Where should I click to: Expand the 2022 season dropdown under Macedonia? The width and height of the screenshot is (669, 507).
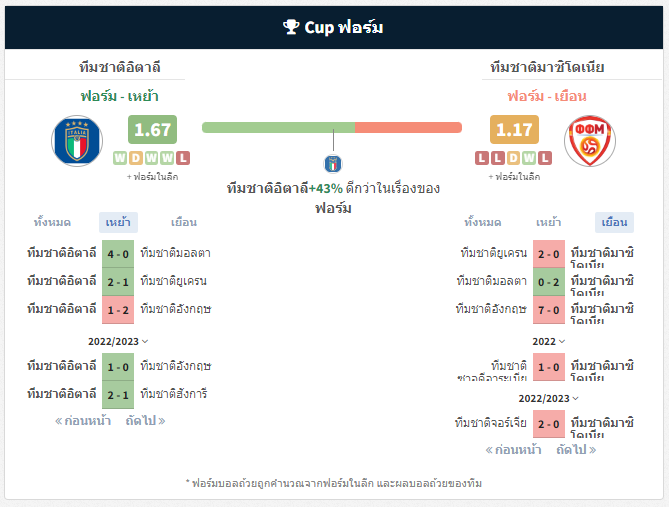coord(549,341)
